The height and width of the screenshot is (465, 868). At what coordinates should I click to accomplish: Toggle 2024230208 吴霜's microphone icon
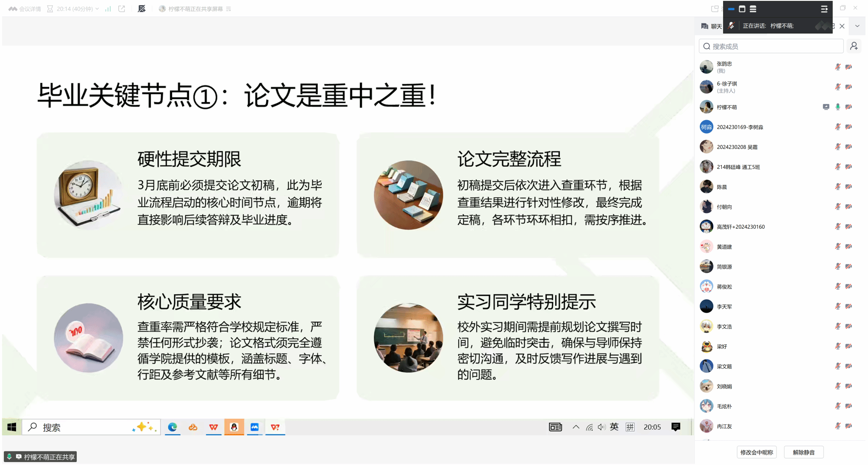[x=838, y=147]
